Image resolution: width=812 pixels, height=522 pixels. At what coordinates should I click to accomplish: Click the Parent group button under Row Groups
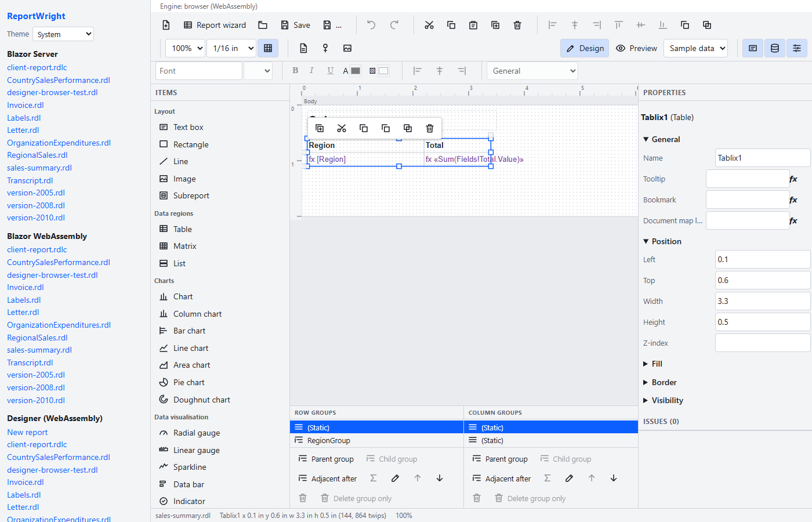click(325, 459)
